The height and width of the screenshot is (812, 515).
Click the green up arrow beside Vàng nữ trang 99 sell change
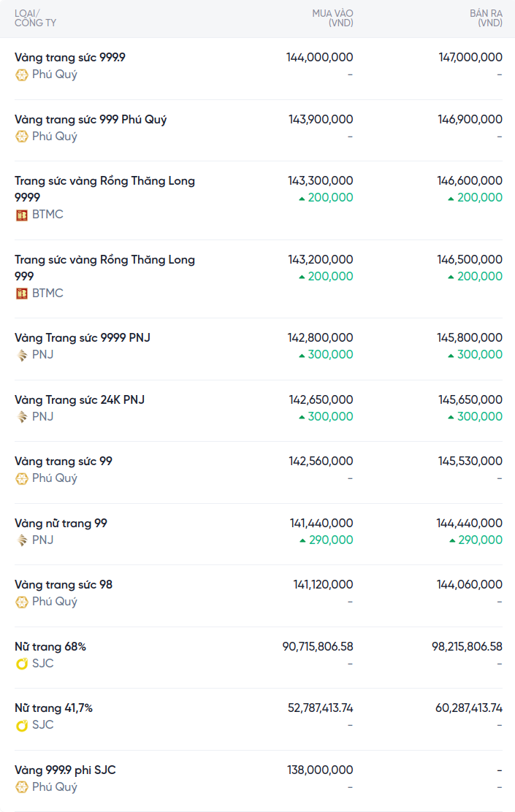pos(452,540)
